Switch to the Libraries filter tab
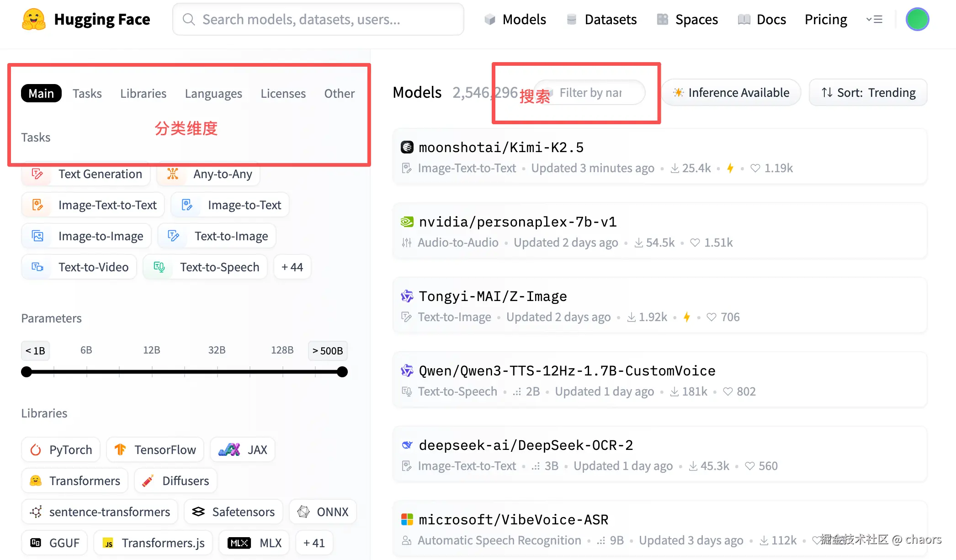Image resolution: width=956 pixels, height=560 pixels. tap(143, 94)
